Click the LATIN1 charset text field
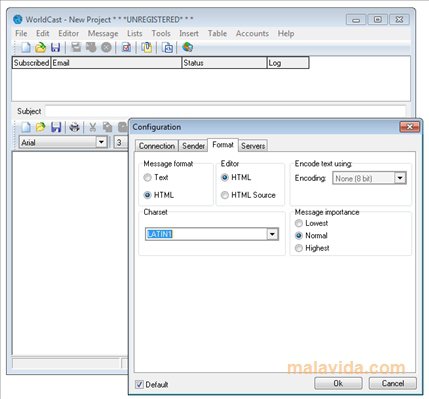The image size is (429, 399). point(206,234)
